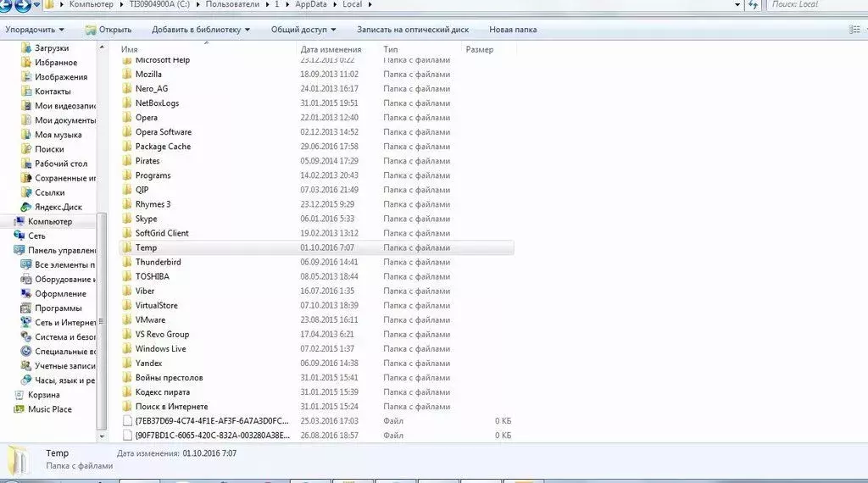Select the Temp folder row
This screenshot has height=483, width=868.
click(316, 248)
